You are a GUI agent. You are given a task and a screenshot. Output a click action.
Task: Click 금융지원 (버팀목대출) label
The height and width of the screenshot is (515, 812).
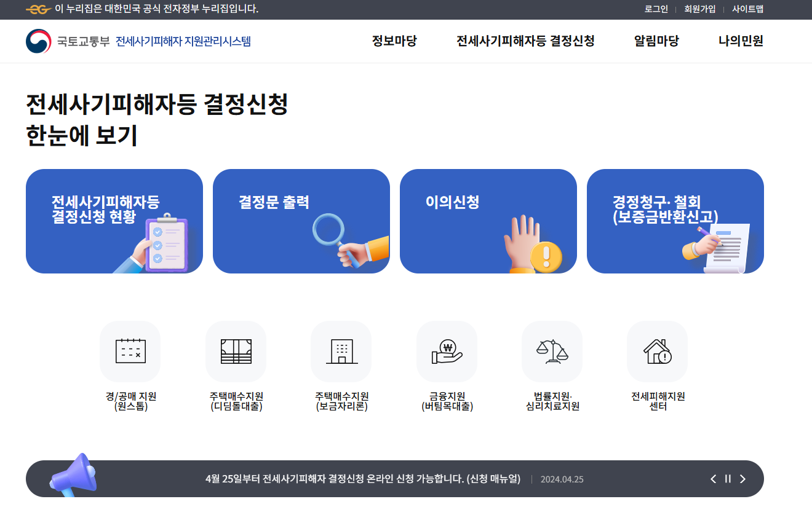point(447,401)
